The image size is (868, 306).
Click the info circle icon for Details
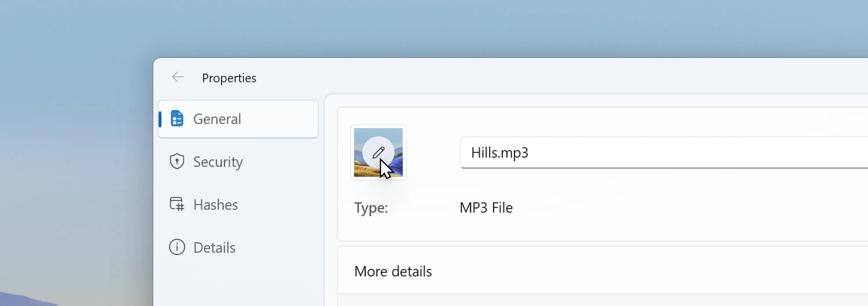177,247
